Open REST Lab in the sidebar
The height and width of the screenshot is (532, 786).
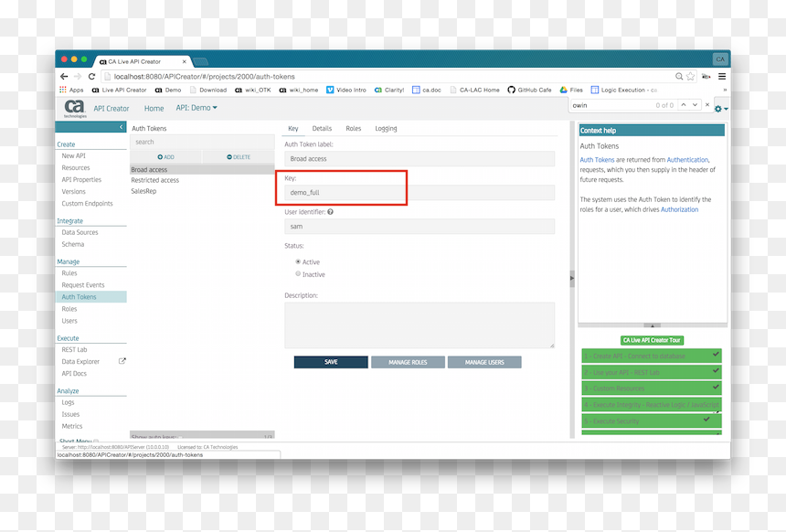(x=74, y=349)
